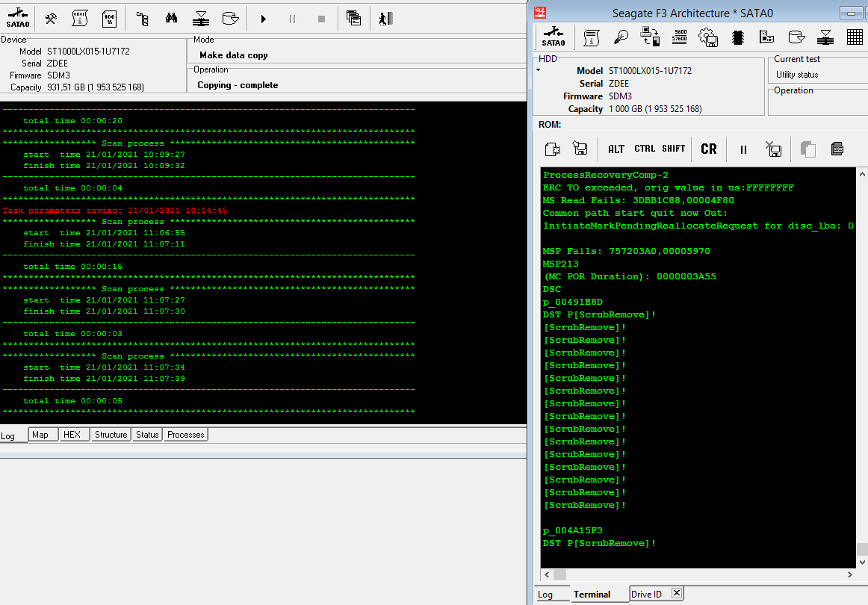Viewport: 868px width, 605px height.
Task: Start the task with the play button
Action: tap(264, 19)
